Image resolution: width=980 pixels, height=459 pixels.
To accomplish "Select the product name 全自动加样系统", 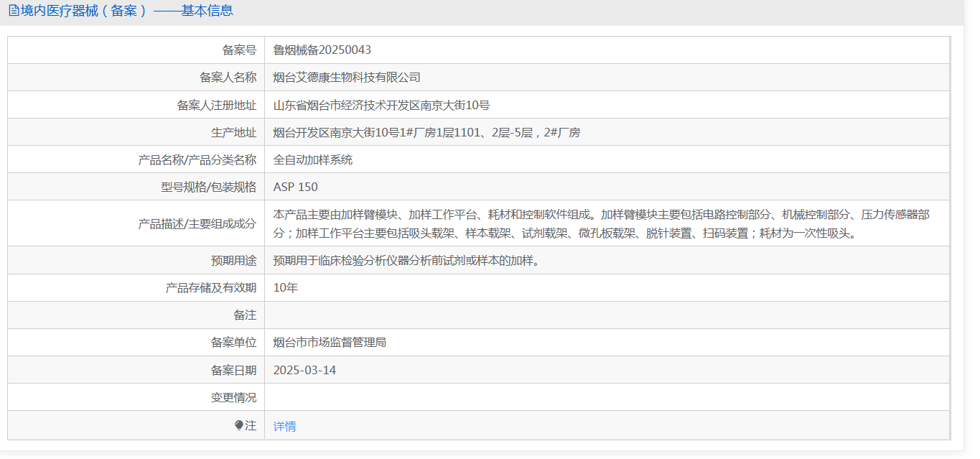I will pos(313,159).
